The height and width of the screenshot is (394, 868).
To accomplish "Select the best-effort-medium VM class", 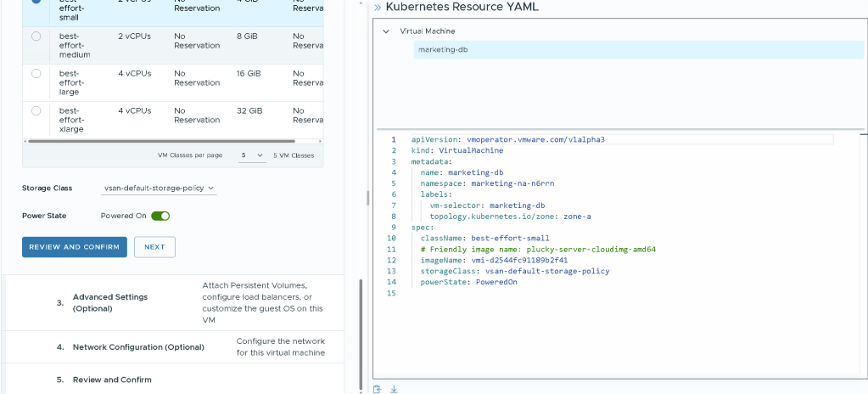I will click(x=36, y=37).
